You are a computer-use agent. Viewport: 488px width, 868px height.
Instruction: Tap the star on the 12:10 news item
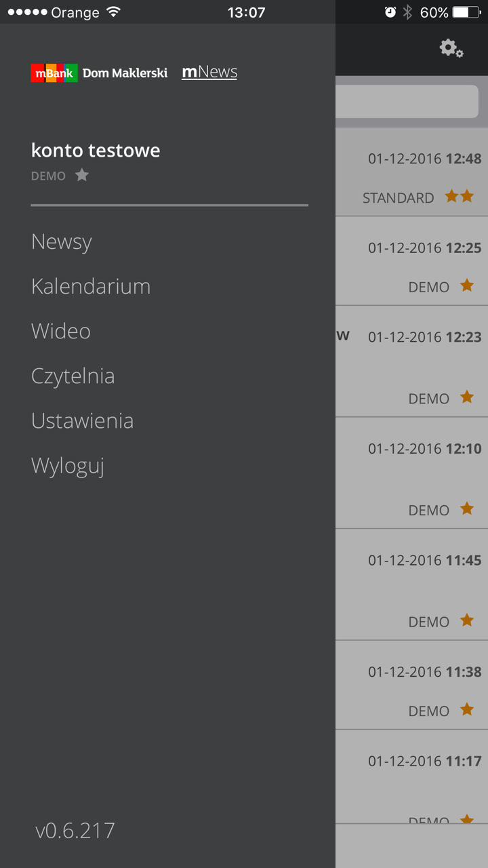point(467,509)
